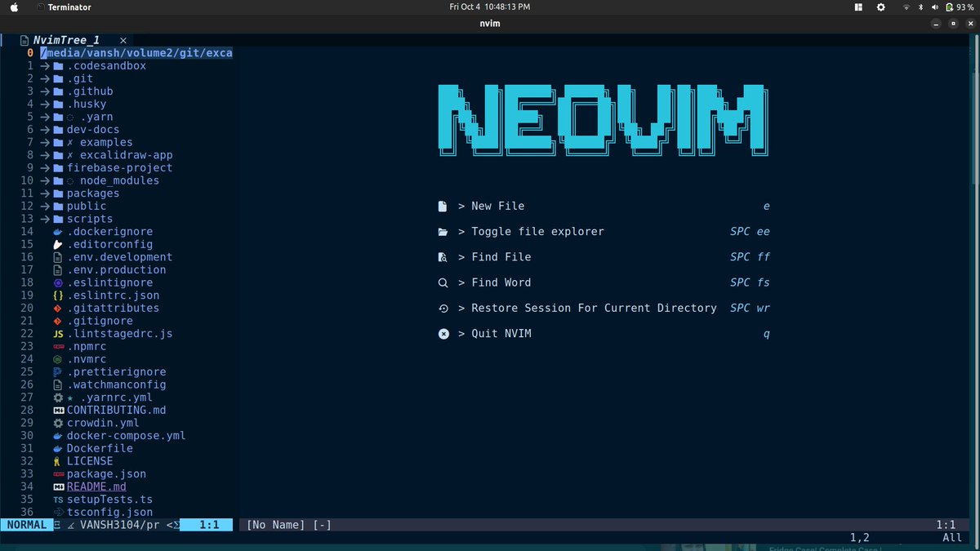Viewport: 980px width, 551px height.
Task: Click the gear icon beside crowdin.yml
Action: pyautogui.click(x=58, y=423)
